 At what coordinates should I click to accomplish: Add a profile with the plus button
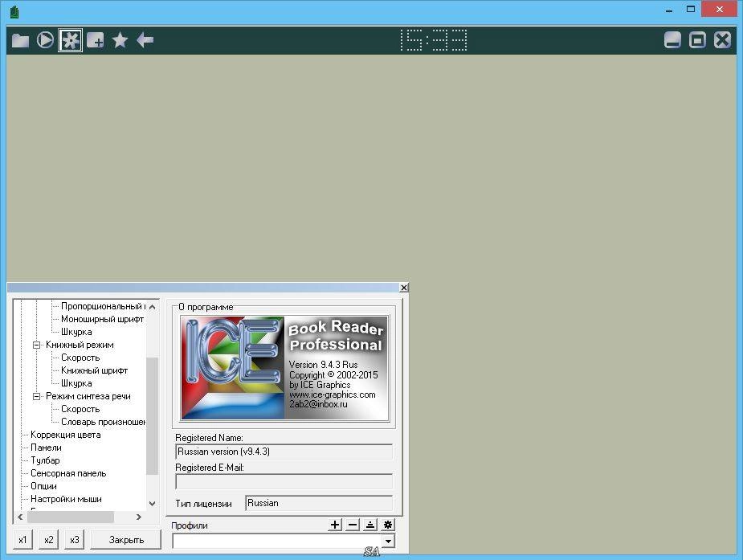click(x=335, y=525)
